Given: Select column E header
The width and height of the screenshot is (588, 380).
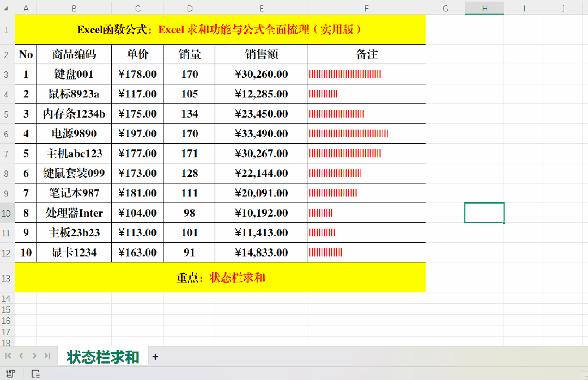Looking at the screenshot, I should pos(262,8).
